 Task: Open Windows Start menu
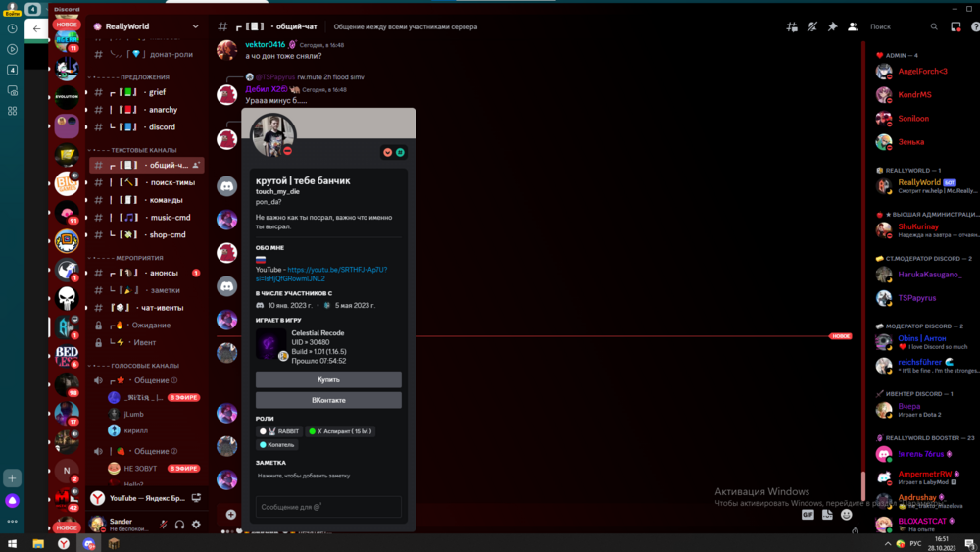coord(12,544)
